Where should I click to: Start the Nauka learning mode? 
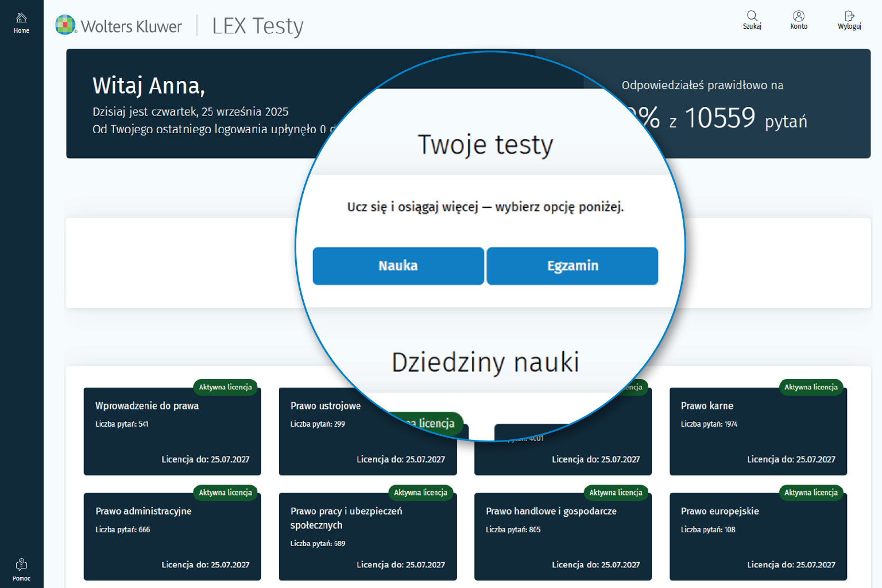(x=398, y=266)
